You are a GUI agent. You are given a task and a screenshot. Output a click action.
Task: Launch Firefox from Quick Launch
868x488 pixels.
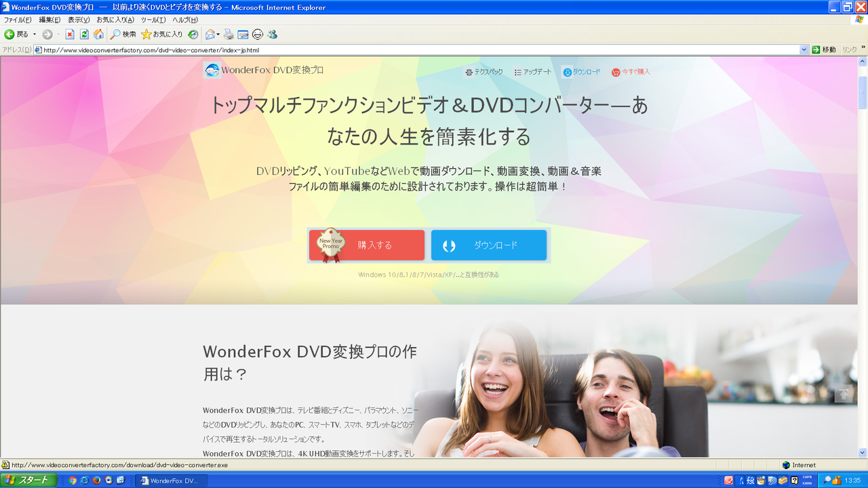(96, 481)
